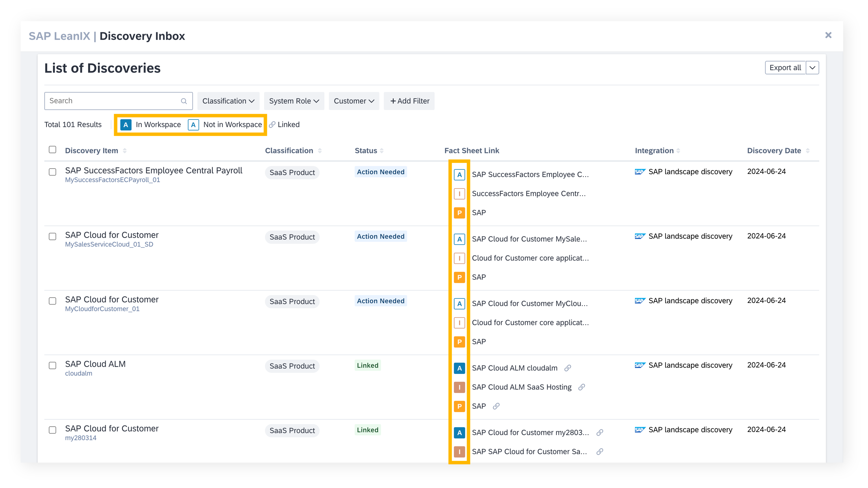Click the SAP logo in the MySuccessFactorsECPayroll_01 row
868x488 pixels.
640,172
